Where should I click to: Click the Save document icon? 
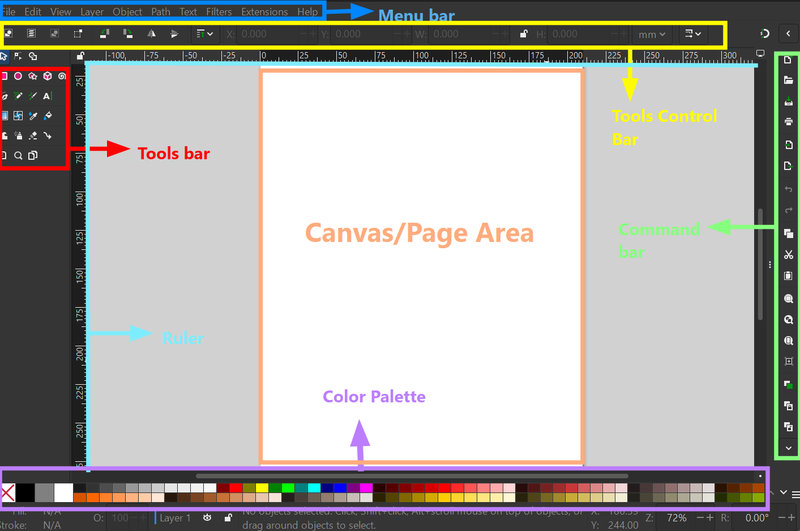pyautogui.click(x=788, y=101)
